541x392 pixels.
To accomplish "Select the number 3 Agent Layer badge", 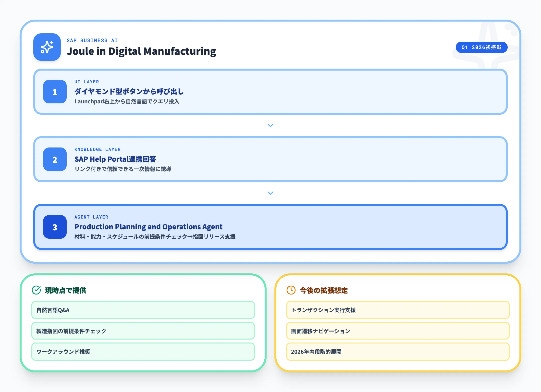I will pyautogui.click(x=55, y=227).
